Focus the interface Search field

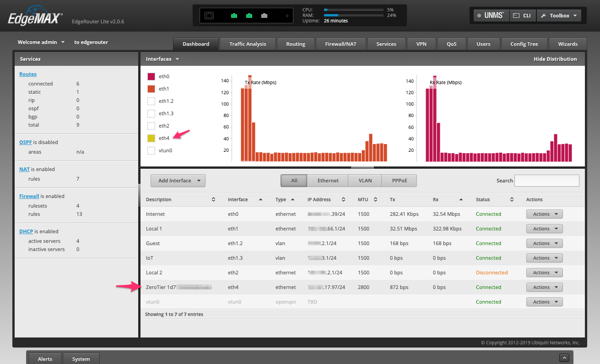(x=547, y=181)
